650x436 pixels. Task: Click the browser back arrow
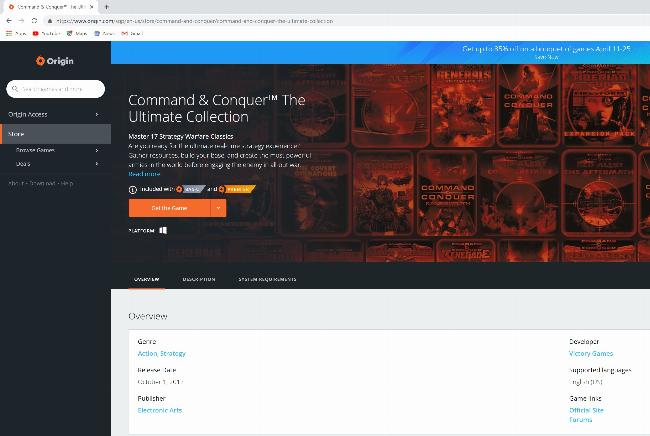[9, 21]
